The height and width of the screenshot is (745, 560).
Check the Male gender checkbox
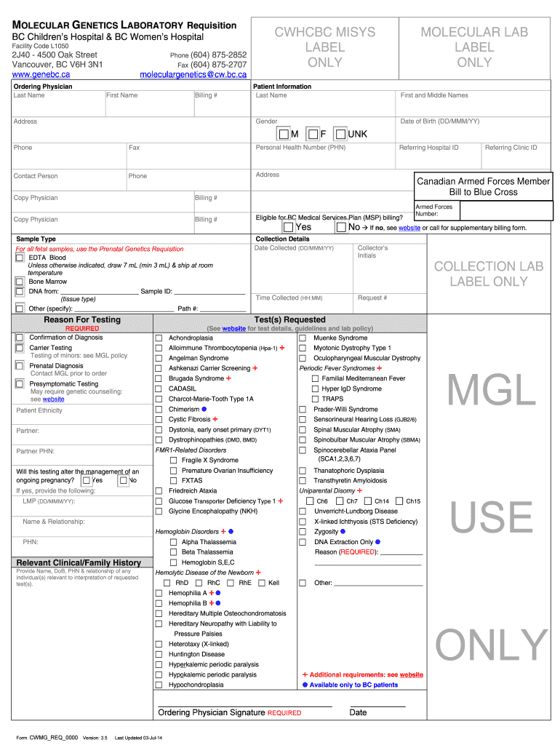pos(284,135)
